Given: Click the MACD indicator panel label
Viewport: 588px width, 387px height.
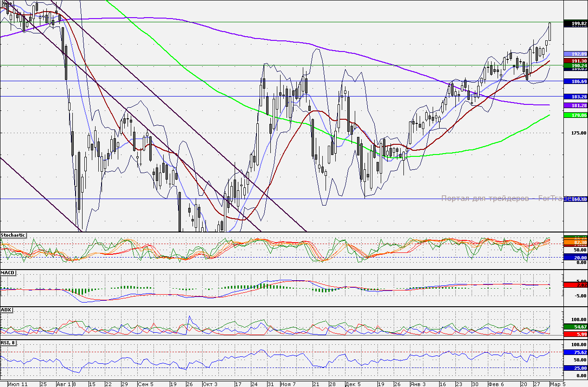Looking at the screenshot, I should [x=7, y=272].
